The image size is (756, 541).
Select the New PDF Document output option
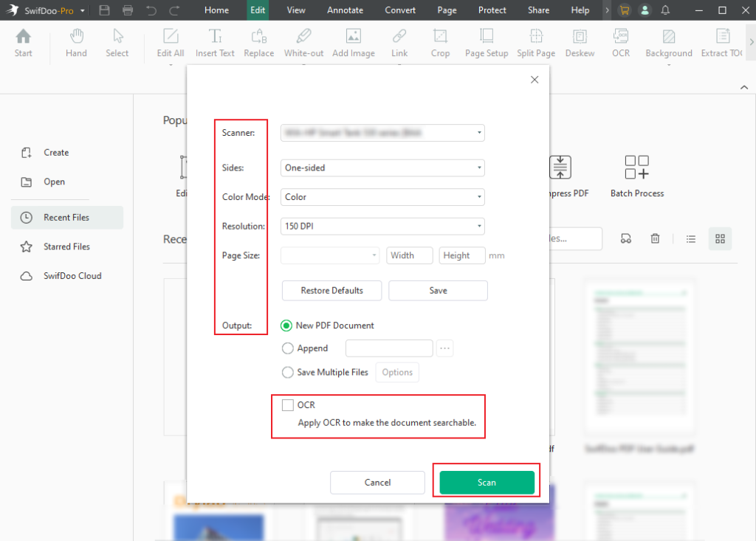(287, 325)
